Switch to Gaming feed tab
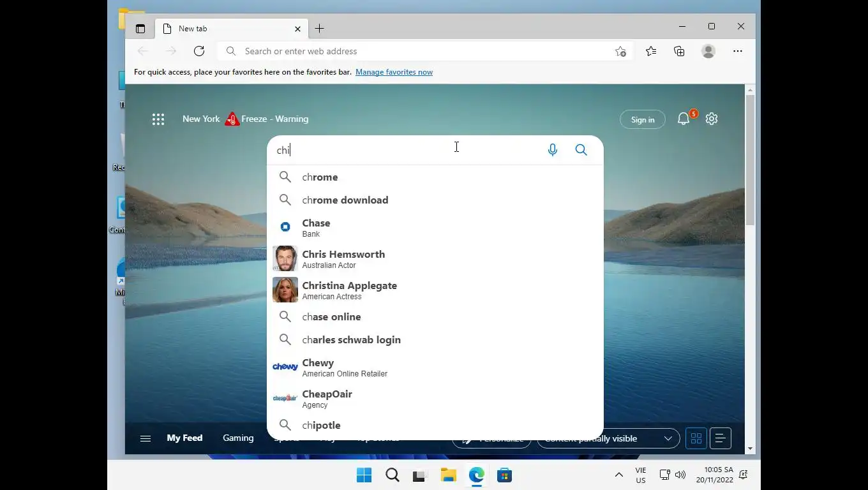 pos(238,438)
